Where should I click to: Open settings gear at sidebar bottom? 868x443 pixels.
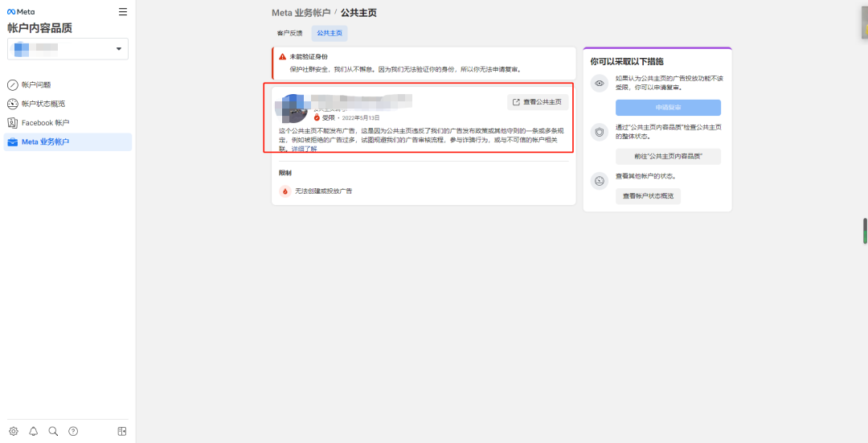point(14,432)
